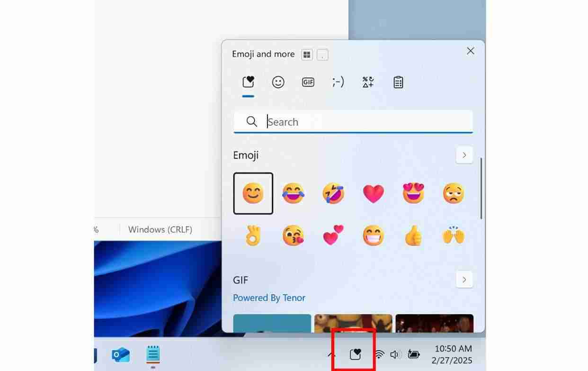
Task: Choose the face blowing a kiss emoji
Action: point(293,235)
